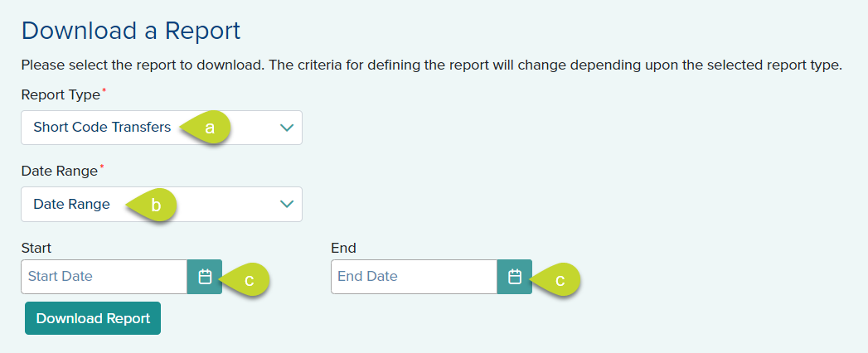Expand the Report Type dropdown chevron
Viewport: 868px width, 353px height.
pyautogui.click(x=287, y=128)
